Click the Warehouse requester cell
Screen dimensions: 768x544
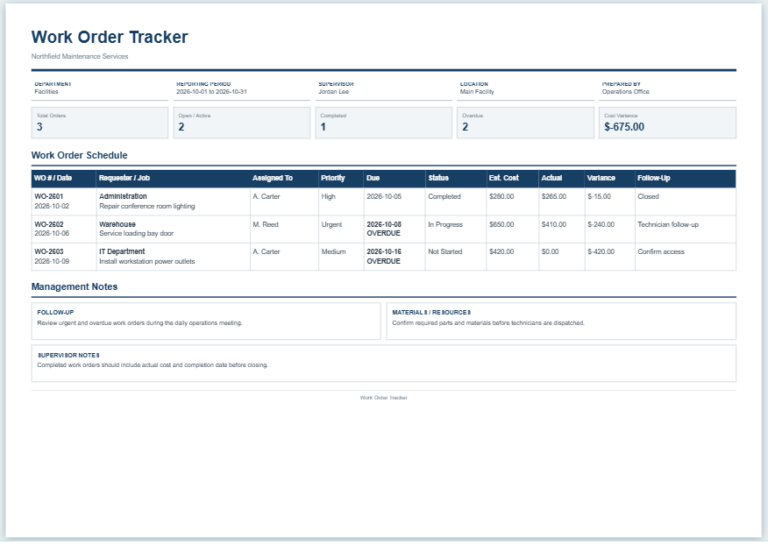pos(118,224)
